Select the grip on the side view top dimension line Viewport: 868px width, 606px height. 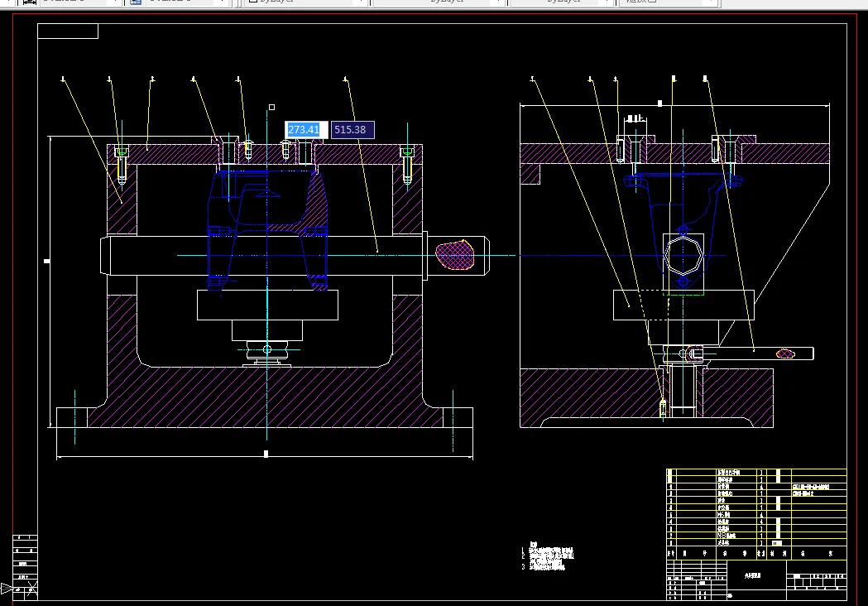(659, 103)
